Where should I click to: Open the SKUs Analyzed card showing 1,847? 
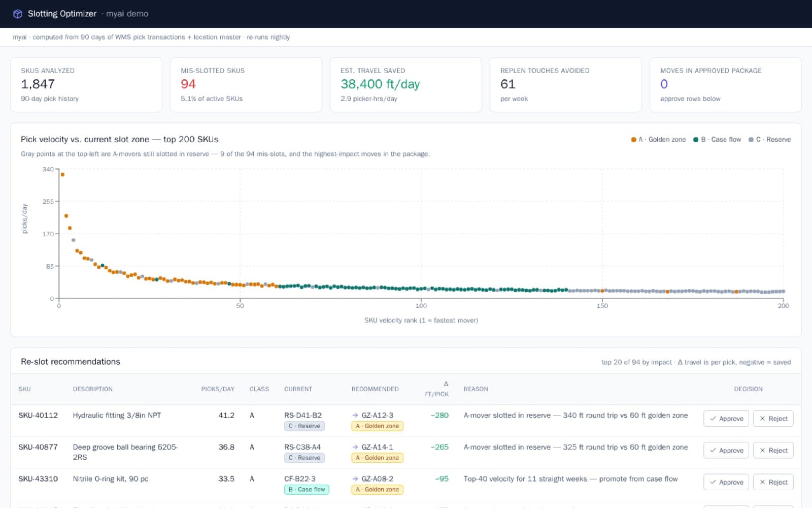(86, 84)
